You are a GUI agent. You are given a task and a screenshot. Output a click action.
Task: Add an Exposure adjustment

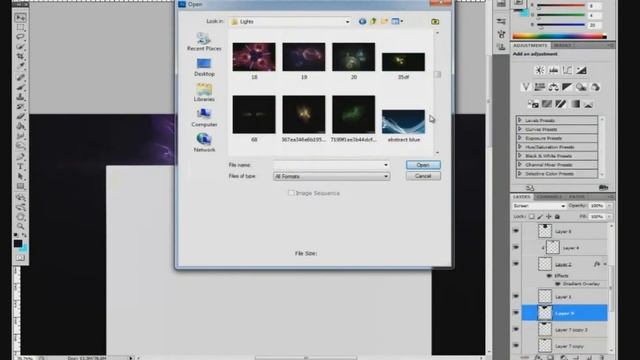pos(581,70)
